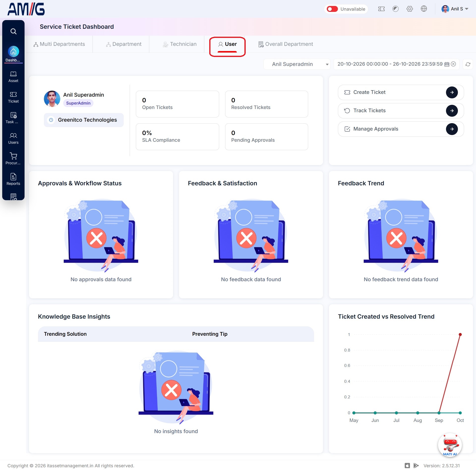Click the Manage Approvals button
The image size is (476, 471).
point(401,129)
